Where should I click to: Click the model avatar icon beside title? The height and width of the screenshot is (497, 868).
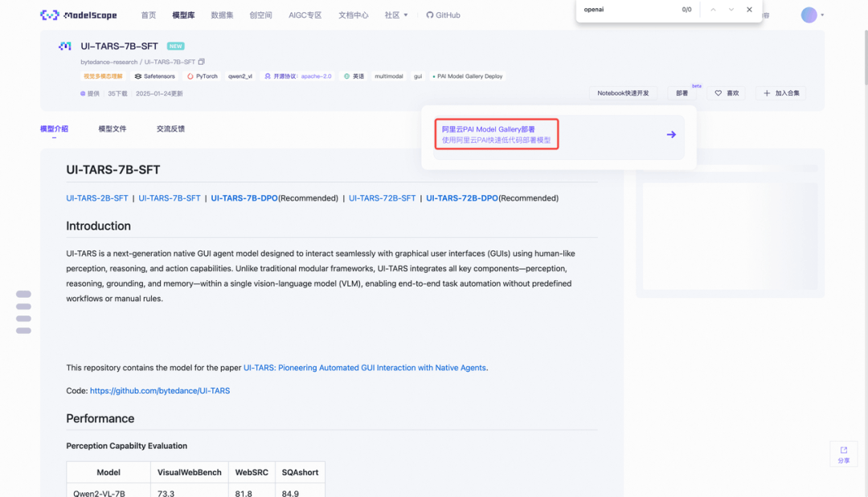(65, 46)
